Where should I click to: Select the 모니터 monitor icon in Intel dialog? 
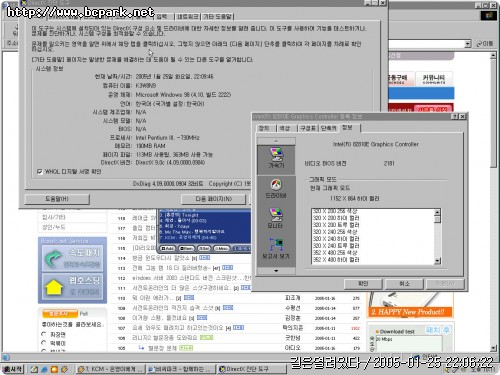pos(276,219)
